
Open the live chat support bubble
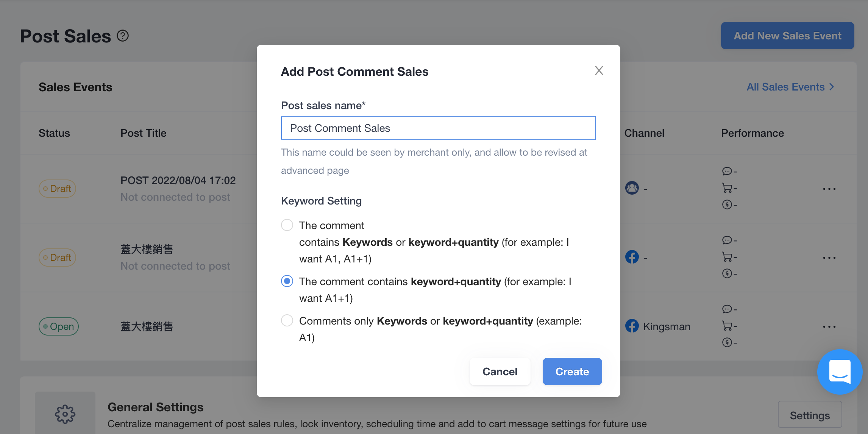coord(840,372)
